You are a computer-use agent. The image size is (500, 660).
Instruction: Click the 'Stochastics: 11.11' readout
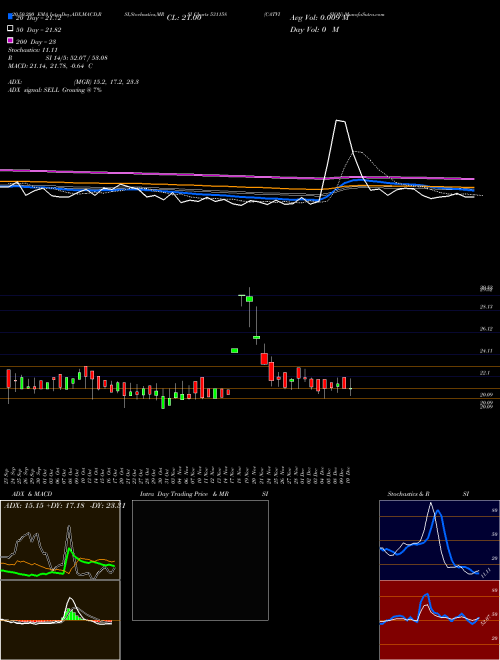[x=32, y=50]
